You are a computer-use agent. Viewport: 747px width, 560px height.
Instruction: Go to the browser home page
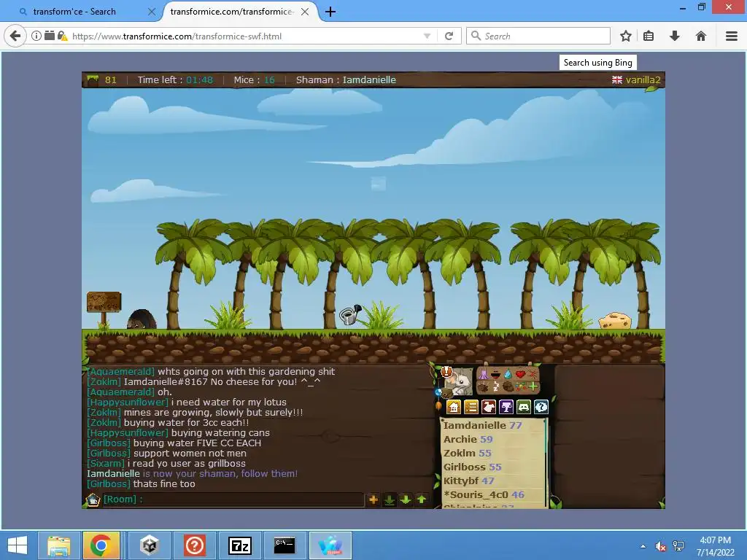701,36
